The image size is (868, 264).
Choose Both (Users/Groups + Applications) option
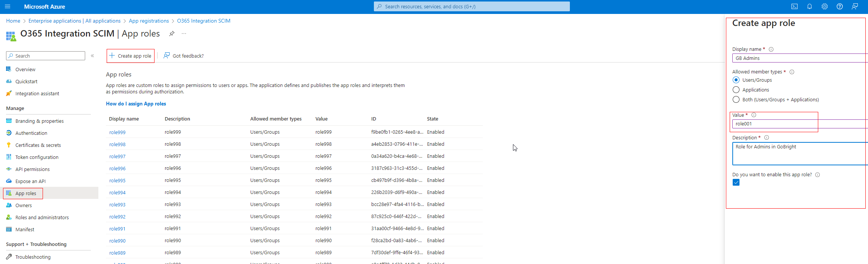coord(736,99)
